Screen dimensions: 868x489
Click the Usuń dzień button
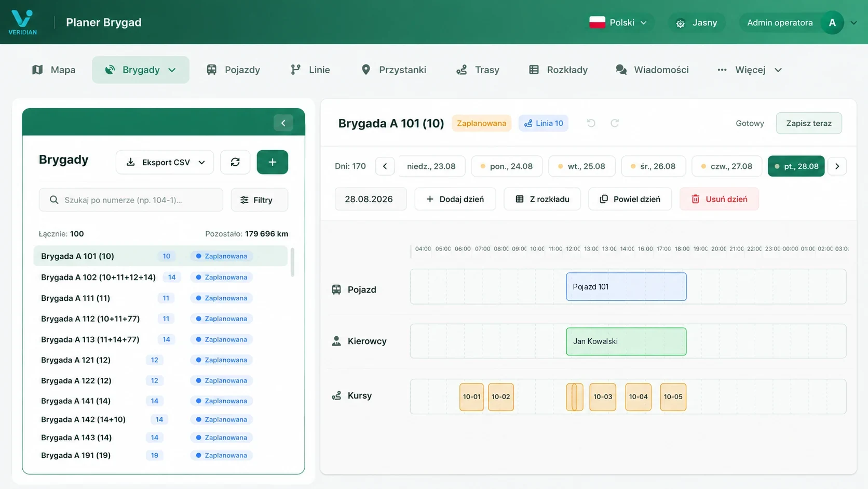click(719, 199)
